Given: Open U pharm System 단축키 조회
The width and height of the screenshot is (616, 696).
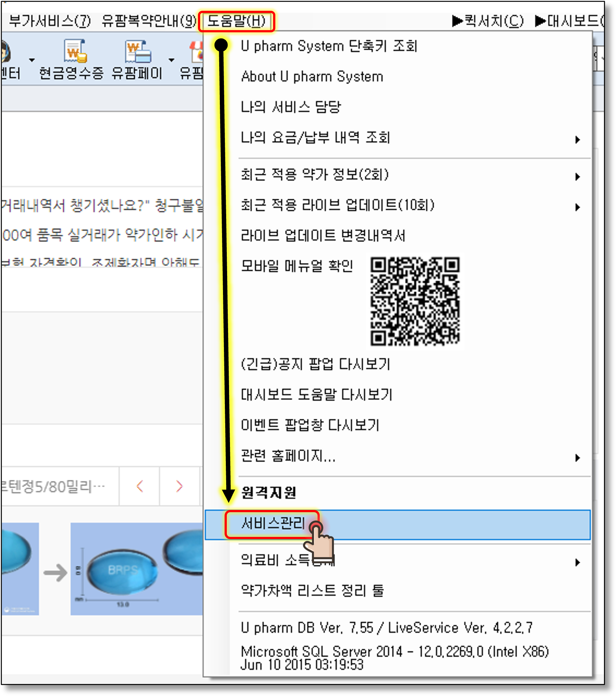Looking at the screenshot, I should [329, 46].
